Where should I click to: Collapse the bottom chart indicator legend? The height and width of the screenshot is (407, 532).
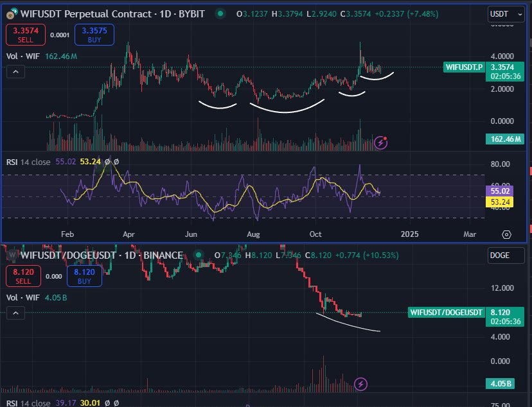click(x=15, y=313)
